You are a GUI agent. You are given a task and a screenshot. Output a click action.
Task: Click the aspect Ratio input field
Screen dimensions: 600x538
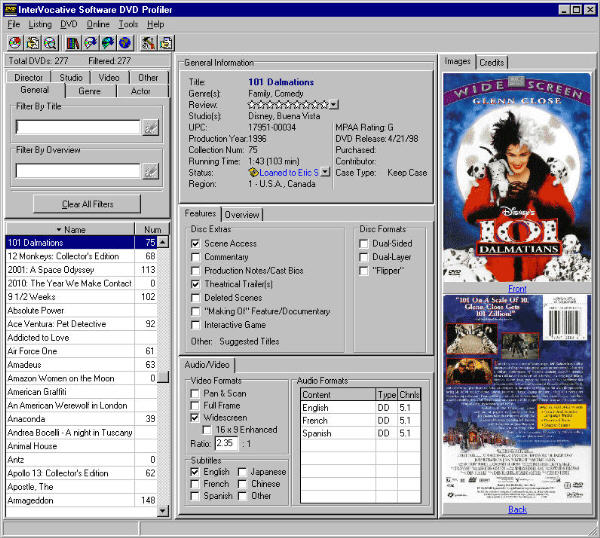pyautogui.click(x=226, y=443)
